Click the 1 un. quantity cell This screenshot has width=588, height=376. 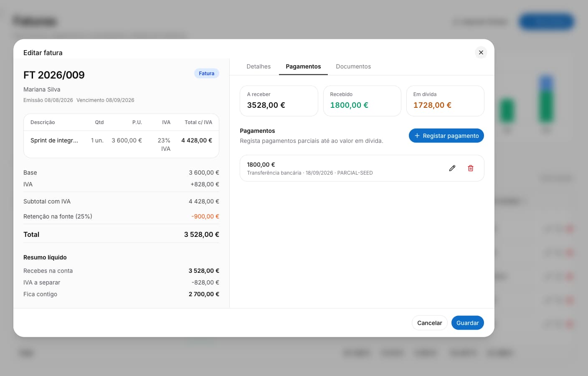(x=97, y=140)
